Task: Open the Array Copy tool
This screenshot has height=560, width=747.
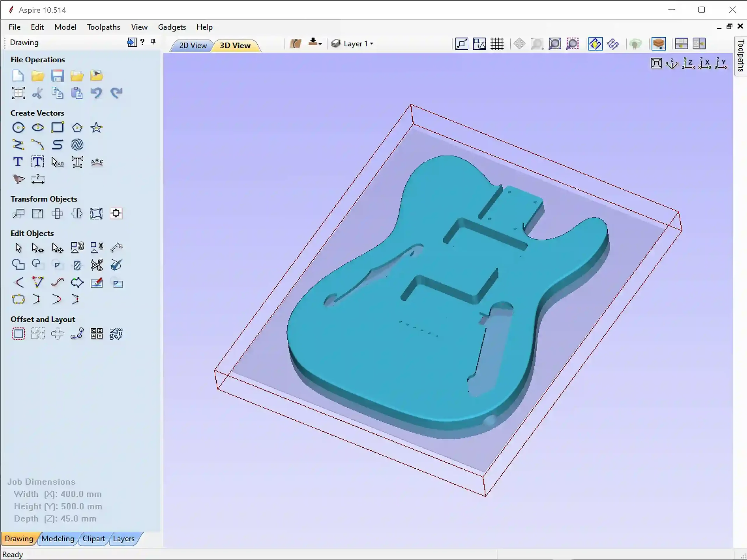Action: [x=38, y=334]
